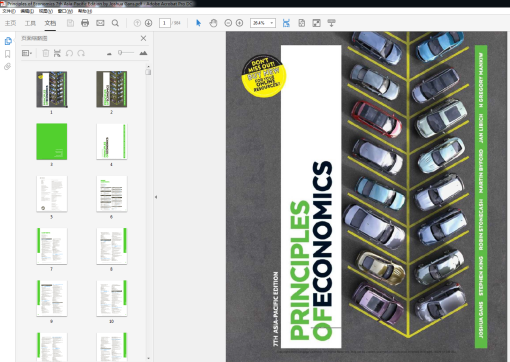Select the arrow Selection tool
Viewport: 510px width, 362px height.
[198, 23]
